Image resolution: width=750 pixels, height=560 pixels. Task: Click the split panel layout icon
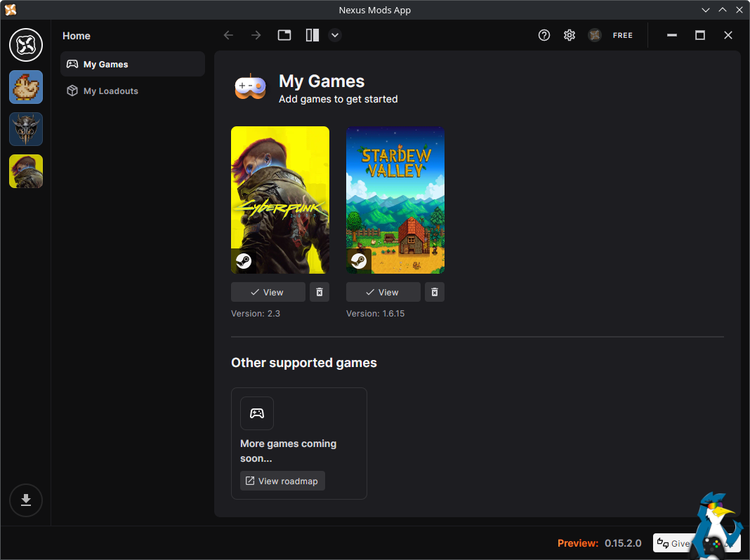point(312,35)
